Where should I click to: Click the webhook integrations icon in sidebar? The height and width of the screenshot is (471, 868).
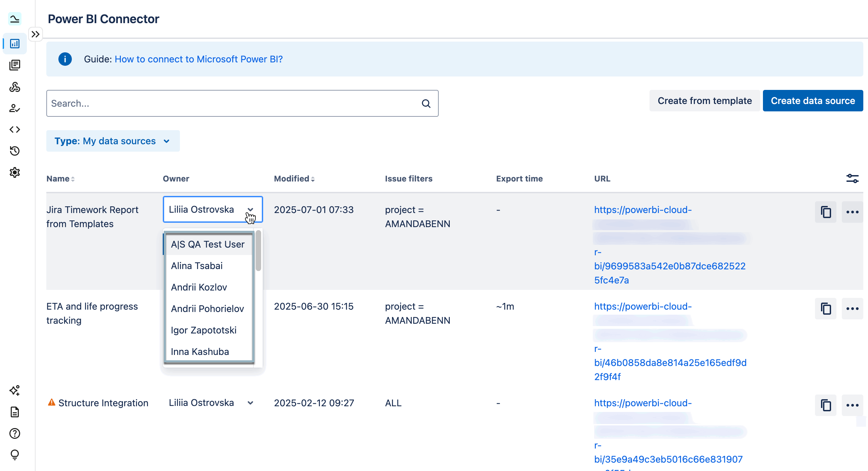pyautogui.click(x=15, y=87)
